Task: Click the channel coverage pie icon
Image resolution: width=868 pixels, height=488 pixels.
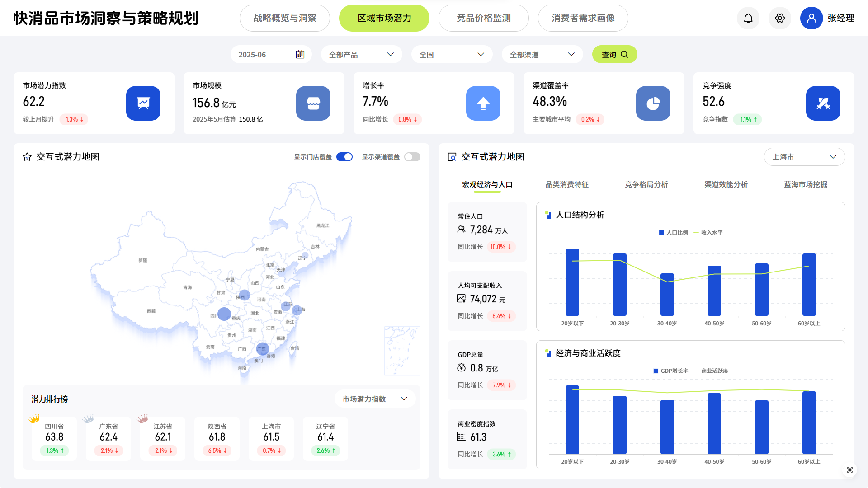Action: pyautogui.click(x=653, y=103)
